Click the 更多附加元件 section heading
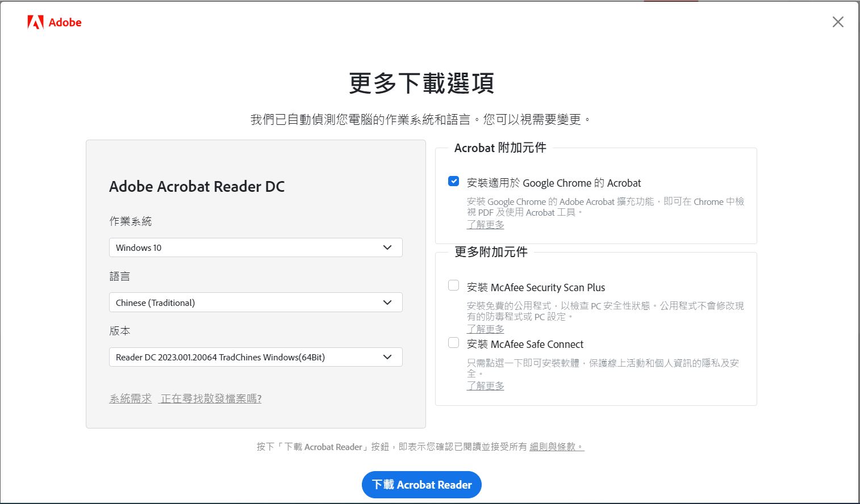 tap(491, 252)
